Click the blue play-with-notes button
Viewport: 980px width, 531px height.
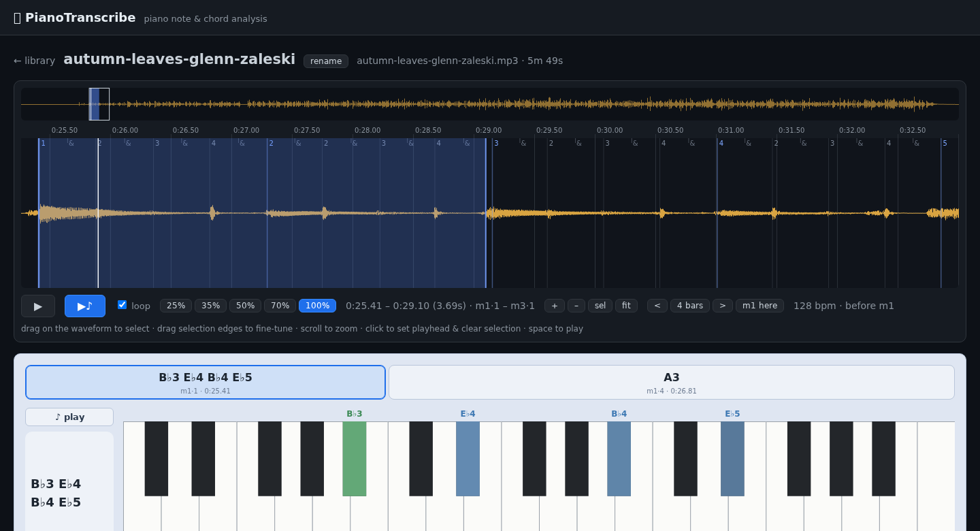click(x=85, y=306)
